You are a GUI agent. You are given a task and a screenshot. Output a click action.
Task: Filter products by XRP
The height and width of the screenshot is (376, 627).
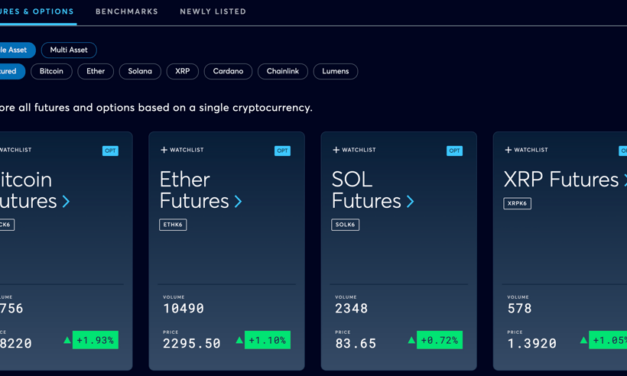182,71
